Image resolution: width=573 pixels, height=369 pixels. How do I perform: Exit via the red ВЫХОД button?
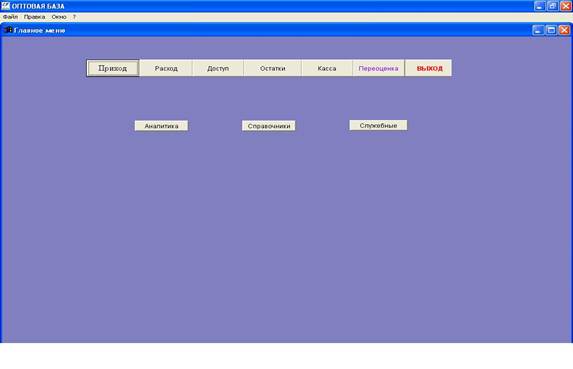(x=428, y=68)
